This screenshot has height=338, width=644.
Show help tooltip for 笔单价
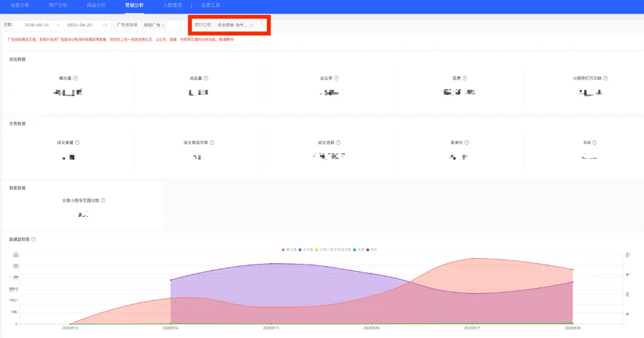point(466,143)
